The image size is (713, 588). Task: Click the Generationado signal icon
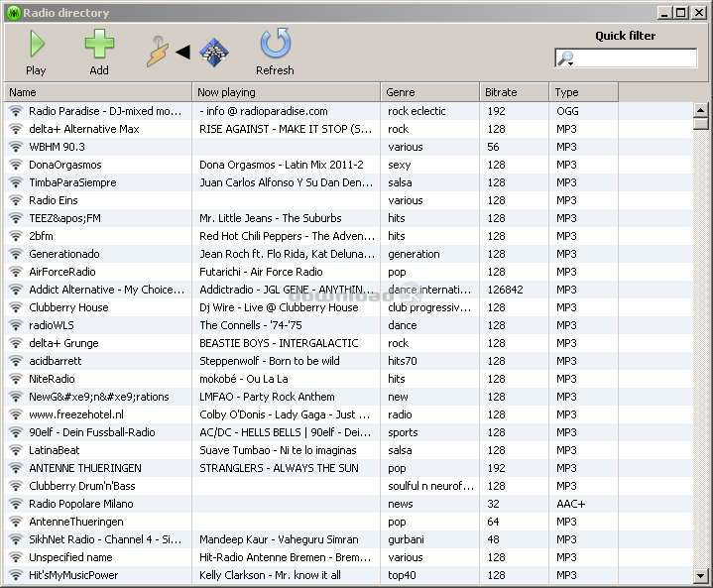(x=16, y=254)
